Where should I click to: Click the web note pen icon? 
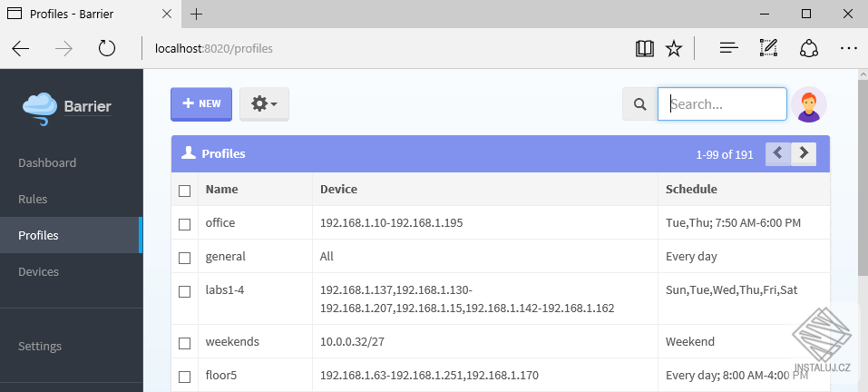768,48
